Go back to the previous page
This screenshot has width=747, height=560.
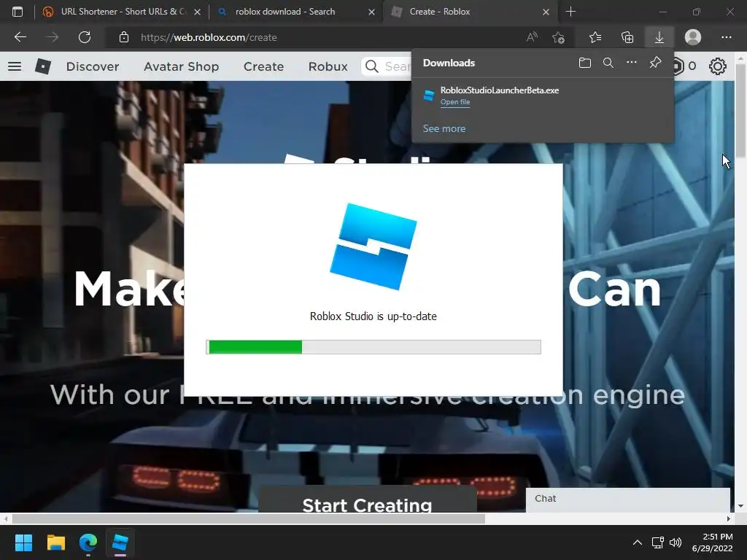(20, 37)
